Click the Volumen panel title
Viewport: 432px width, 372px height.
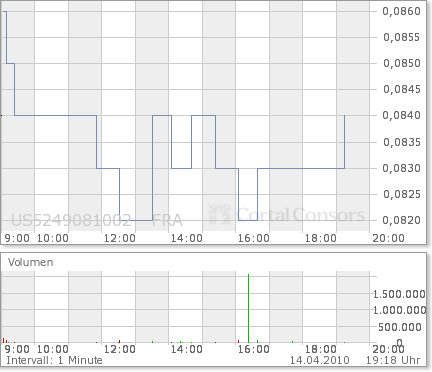click(x=31, y=262)
